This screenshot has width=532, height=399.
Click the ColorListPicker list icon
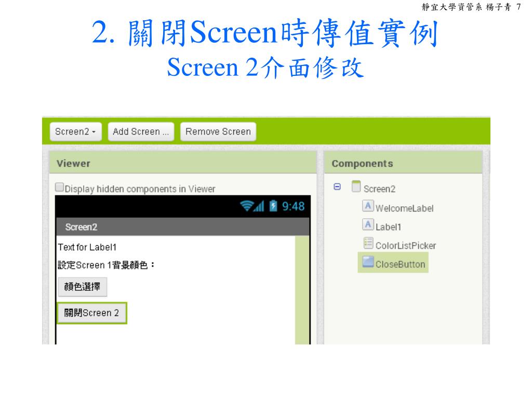click(x=368, y=243)
